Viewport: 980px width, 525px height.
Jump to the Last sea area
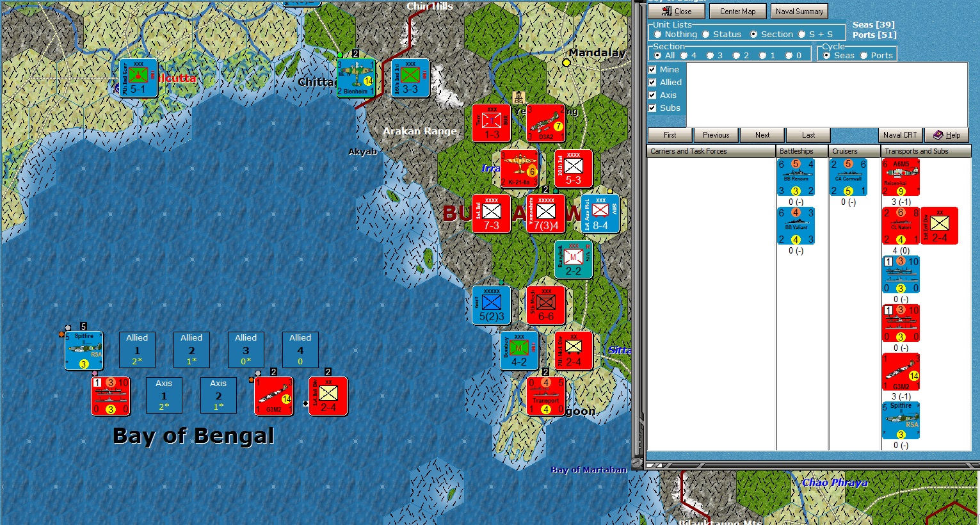tap(808, 135)
